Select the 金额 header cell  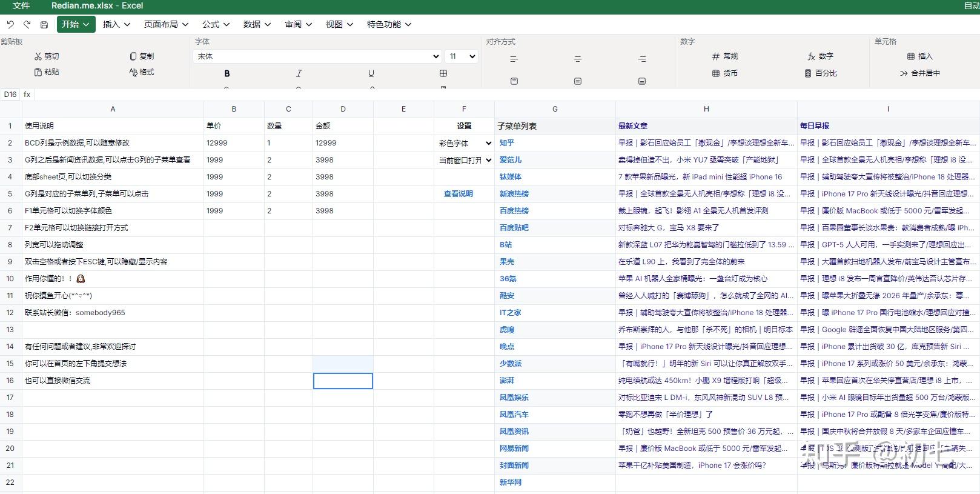343,126
